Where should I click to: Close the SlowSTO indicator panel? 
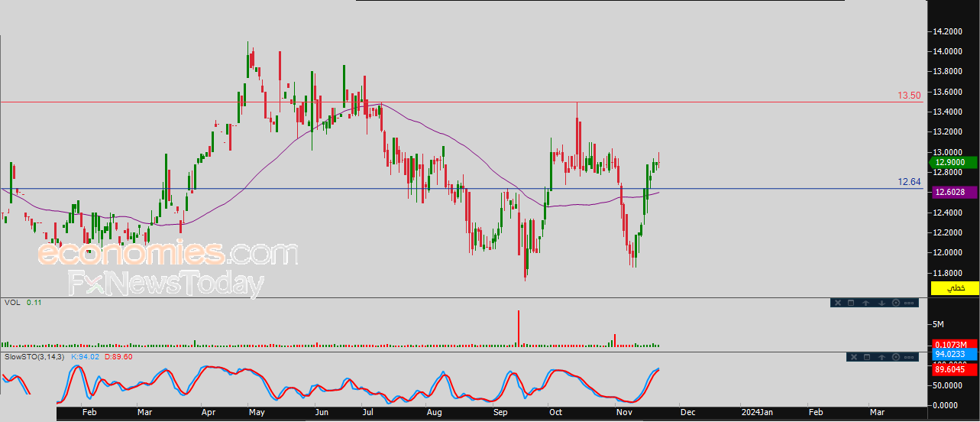coord(854,357)
